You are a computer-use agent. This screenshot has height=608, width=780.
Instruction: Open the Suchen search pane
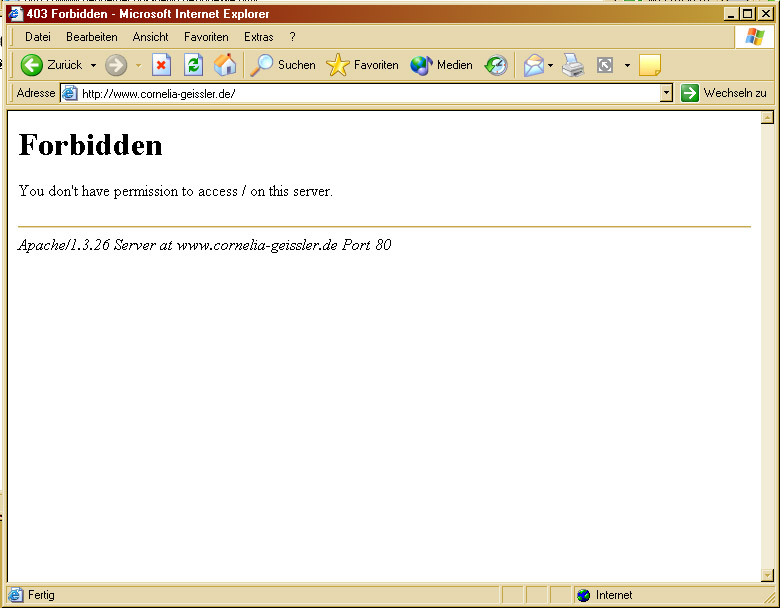[283, 65]
